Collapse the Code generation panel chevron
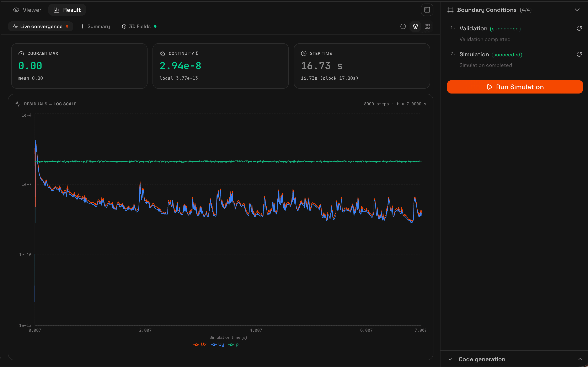Viewport: 588px width, 367px height. 580,359
